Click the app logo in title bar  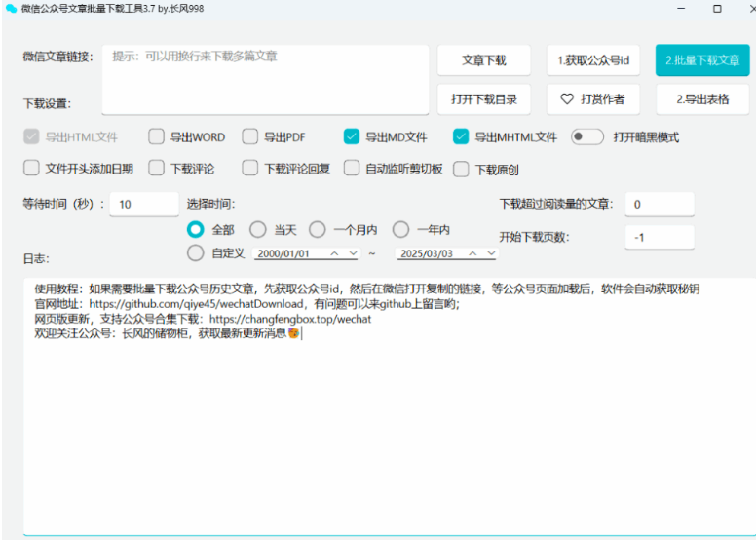[x=11, y=9]
